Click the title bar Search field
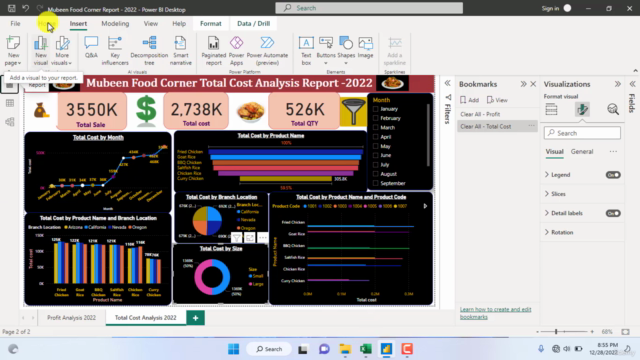 (369, 8)
